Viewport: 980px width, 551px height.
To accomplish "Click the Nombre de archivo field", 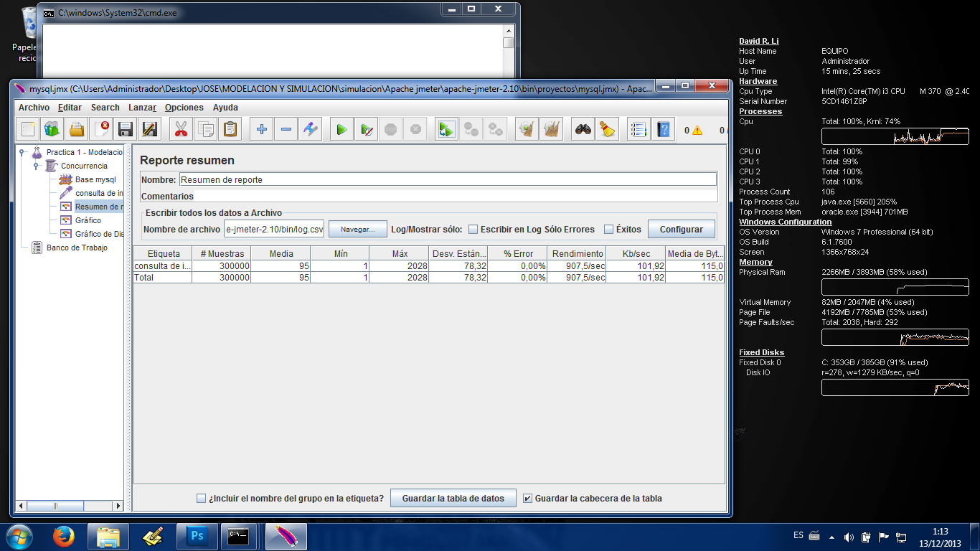I will (274, 230).
